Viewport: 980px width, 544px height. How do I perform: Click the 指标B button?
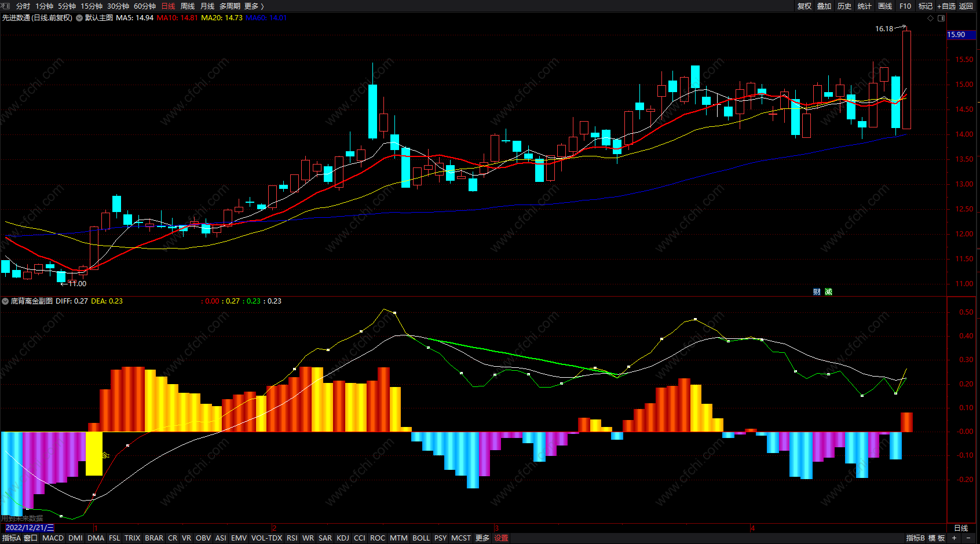916,538
